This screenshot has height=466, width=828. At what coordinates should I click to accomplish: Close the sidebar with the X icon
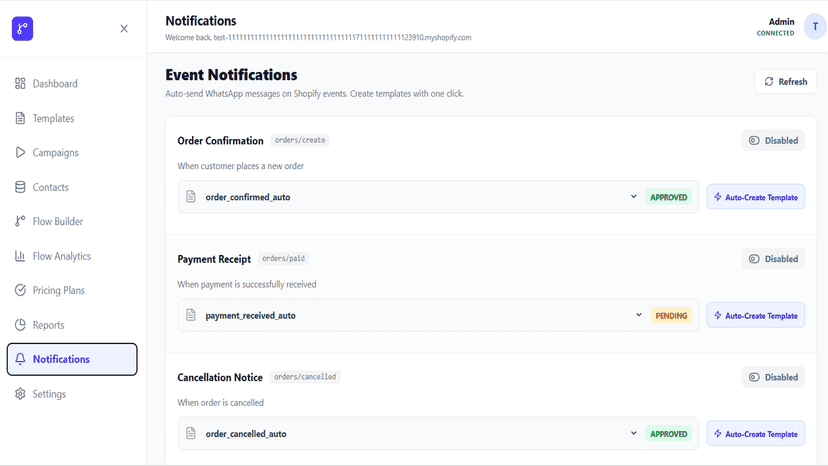124,29
